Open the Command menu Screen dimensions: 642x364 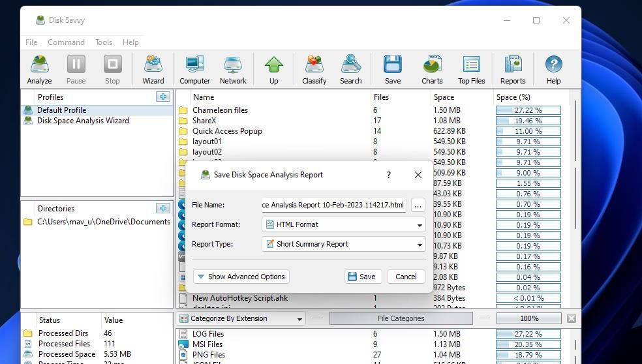(66, 42)
